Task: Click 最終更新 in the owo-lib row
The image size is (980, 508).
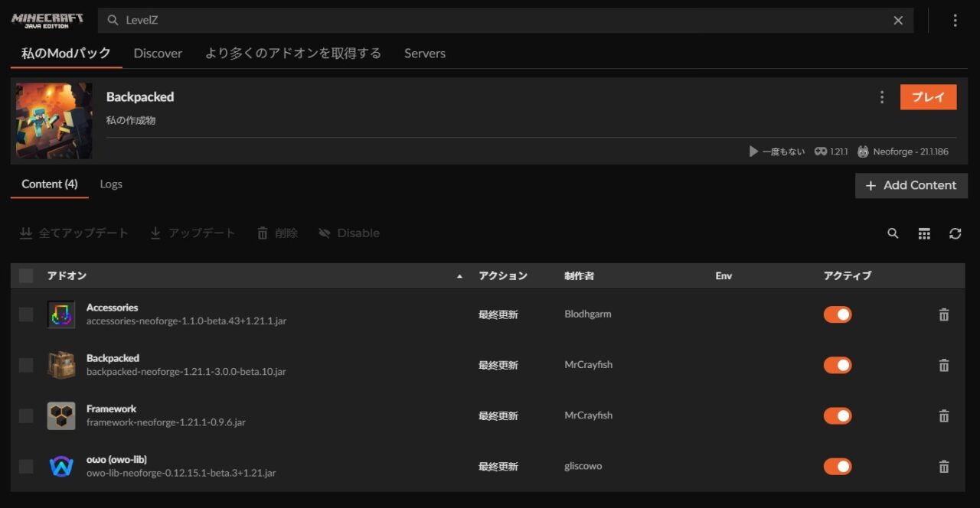Action: (498, 466)
